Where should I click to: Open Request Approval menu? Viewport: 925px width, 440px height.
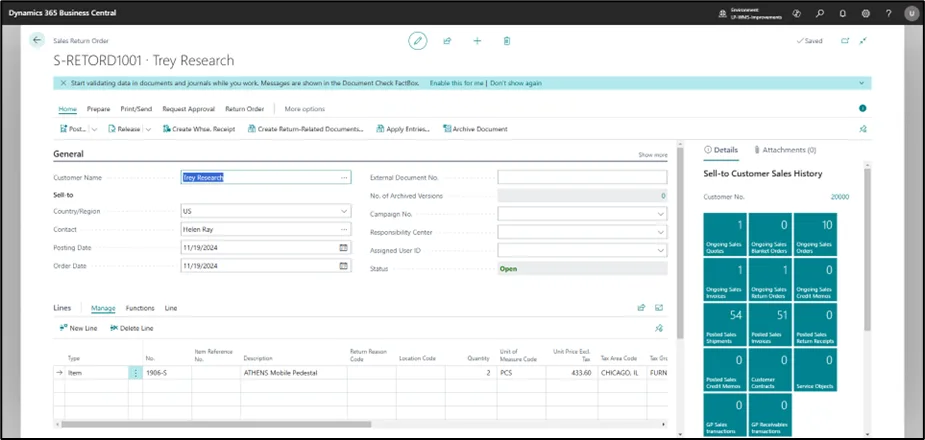point(189,109)
